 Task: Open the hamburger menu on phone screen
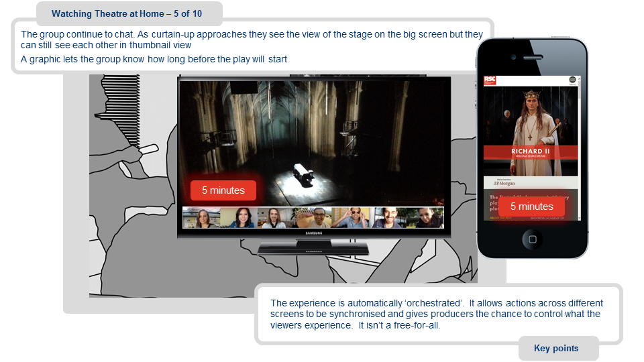[572, 80]
